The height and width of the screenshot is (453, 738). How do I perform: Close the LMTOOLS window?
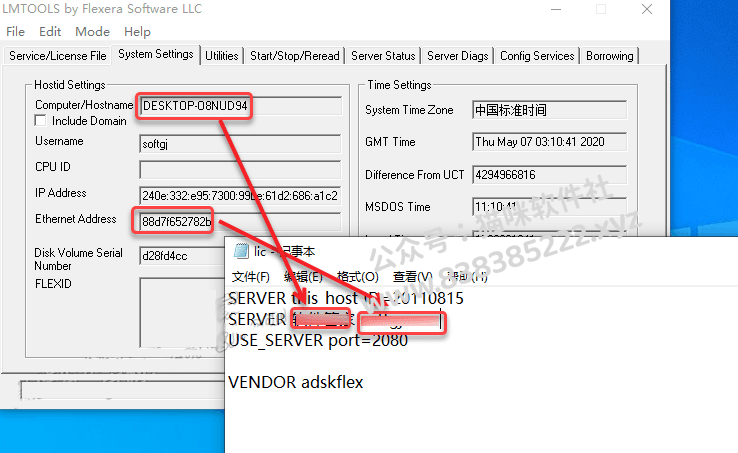(x=647, y=9)
